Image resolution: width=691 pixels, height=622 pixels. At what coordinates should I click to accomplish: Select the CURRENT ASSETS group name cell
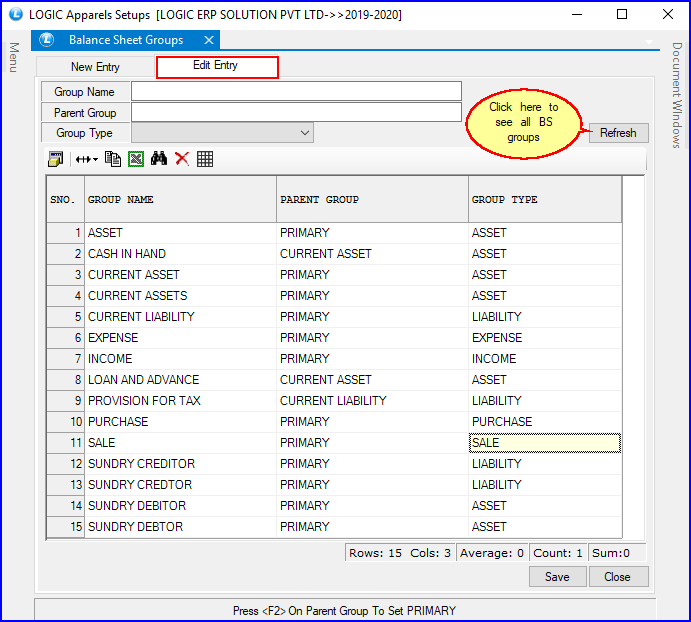[180, 296]
